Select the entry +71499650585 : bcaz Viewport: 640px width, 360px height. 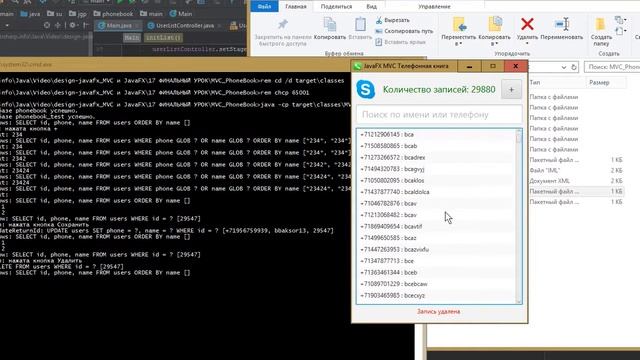tap(436, 238)
